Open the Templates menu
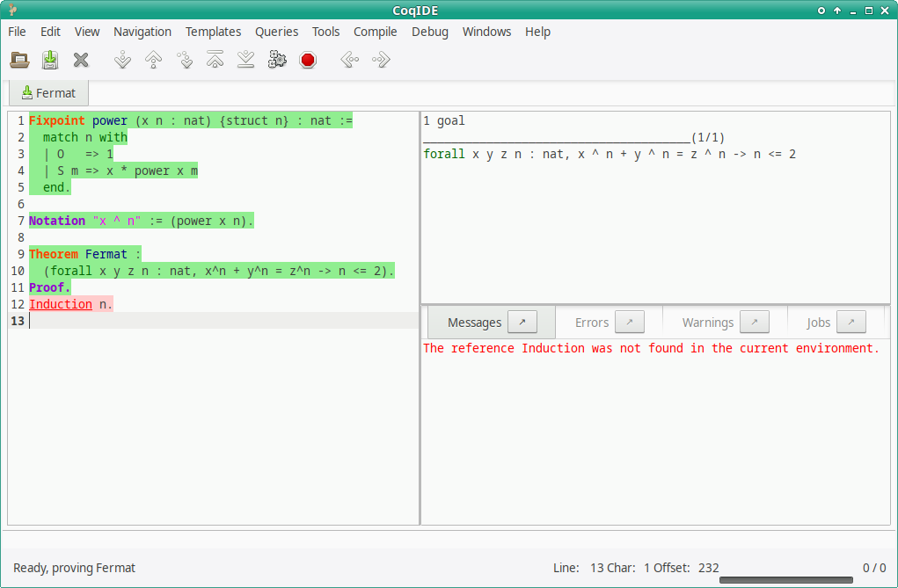 point(213,32)
